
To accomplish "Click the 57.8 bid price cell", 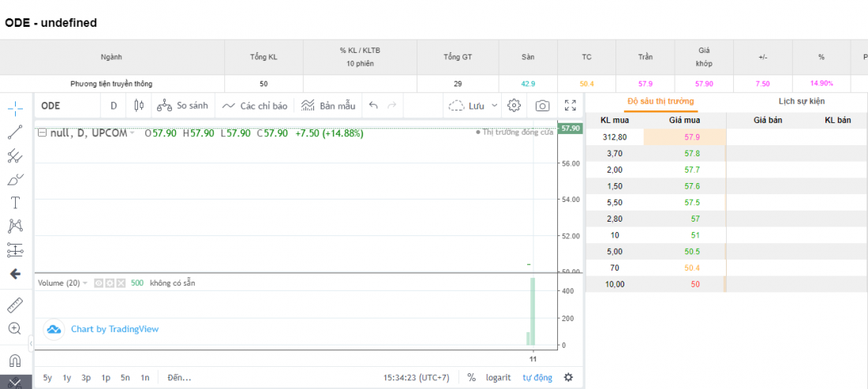I will click(x=685, y=153).
